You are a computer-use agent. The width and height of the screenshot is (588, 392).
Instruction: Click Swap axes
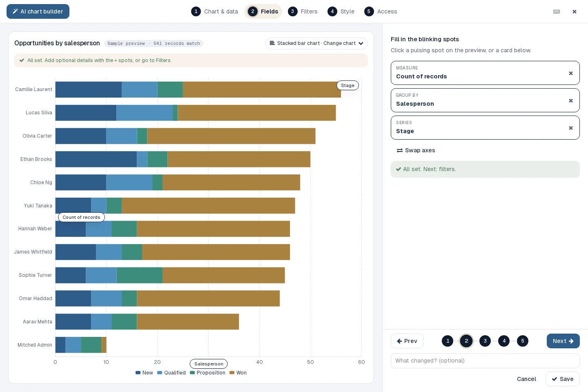tap(416, 150)
